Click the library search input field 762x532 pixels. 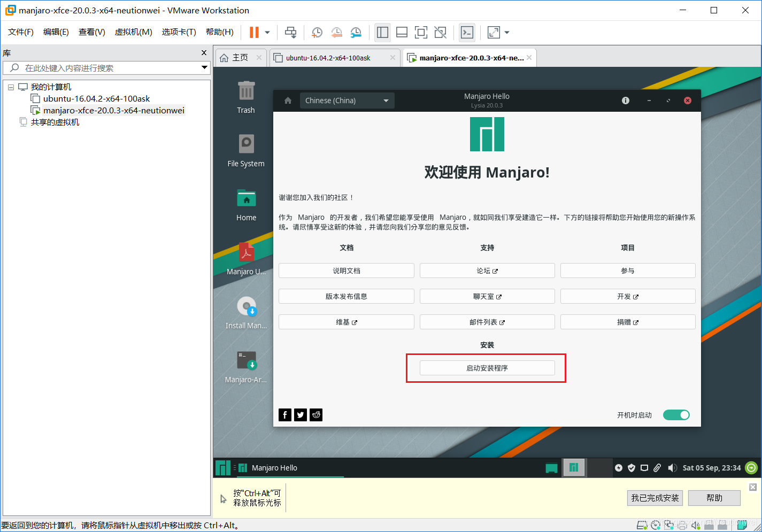[107, 68]
